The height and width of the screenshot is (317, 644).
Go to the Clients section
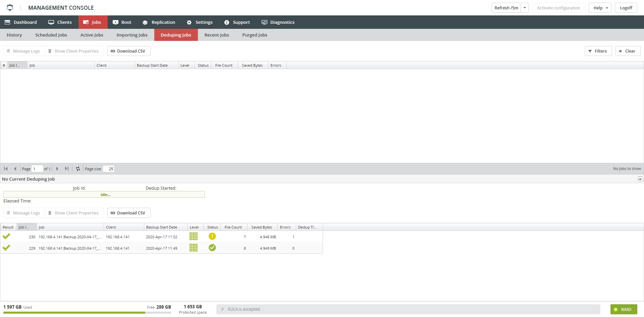[x=60, y=22]
